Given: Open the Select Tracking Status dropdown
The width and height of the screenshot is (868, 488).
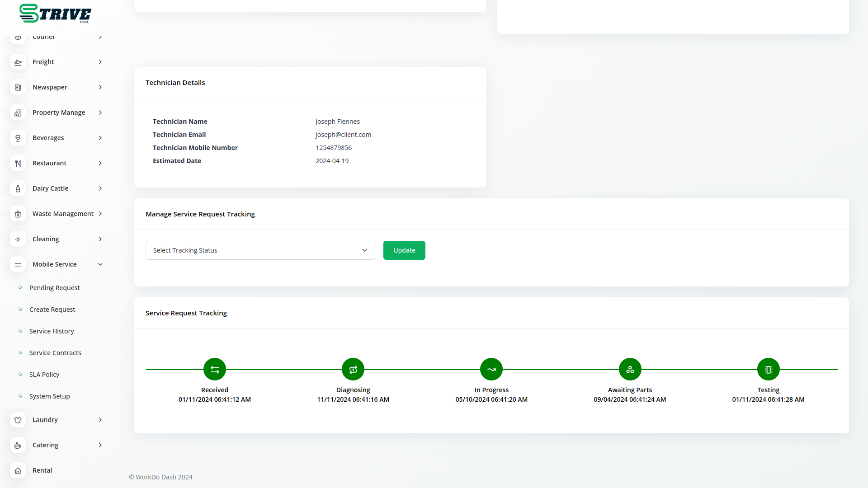Looking at the screenshot, I should [260, 250].
